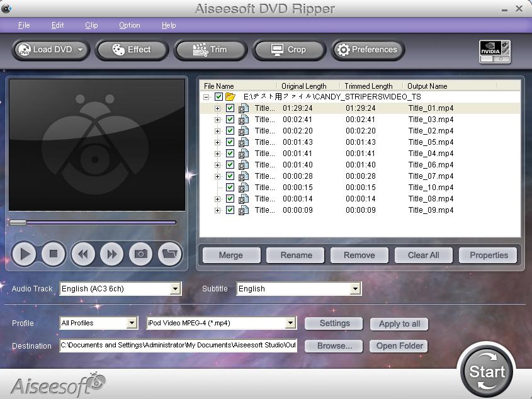Open the snapshot folder icon
Screen dimensions: 532x399
click(x=170, y=254)
